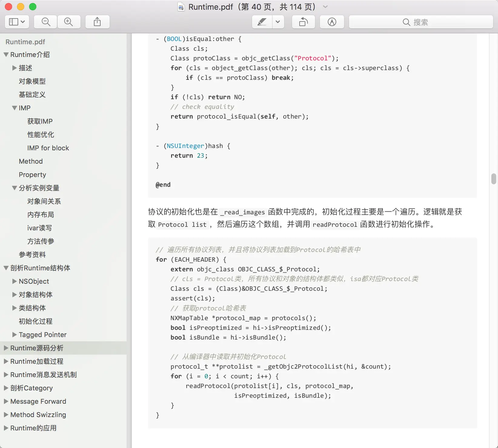Expand the NSObject outline item
498x448 pixels.
(x=14, y=281)
